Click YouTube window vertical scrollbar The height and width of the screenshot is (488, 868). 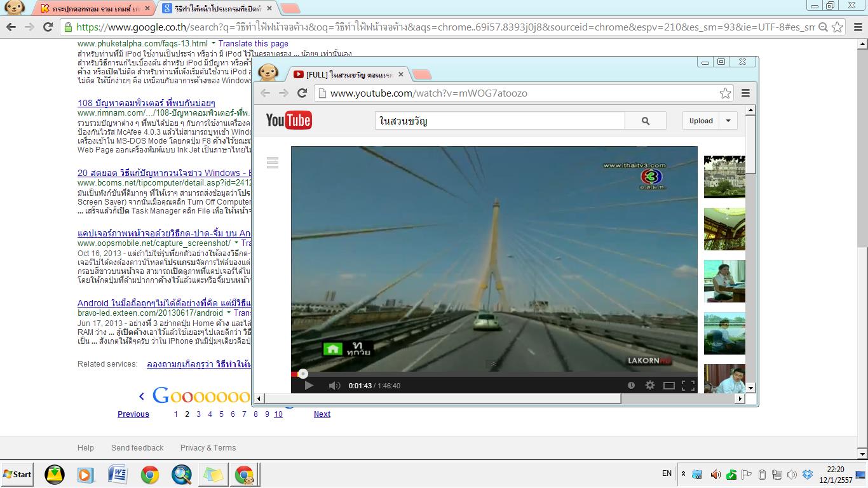[750, 145]
